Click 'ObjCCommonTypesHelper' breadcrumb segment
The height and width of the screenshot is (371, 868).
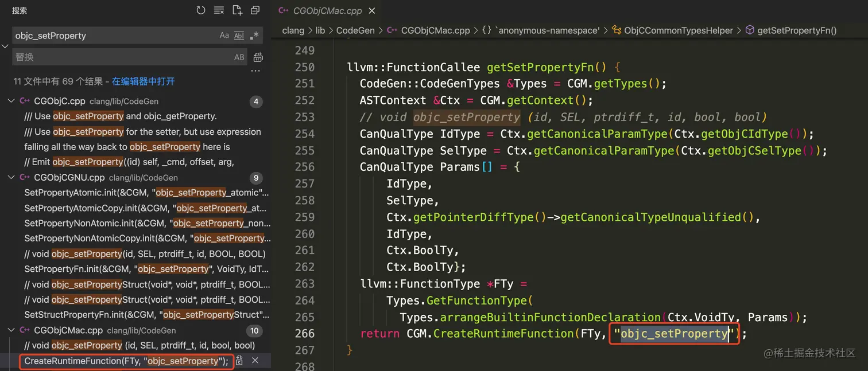click(x=678, y=30)
